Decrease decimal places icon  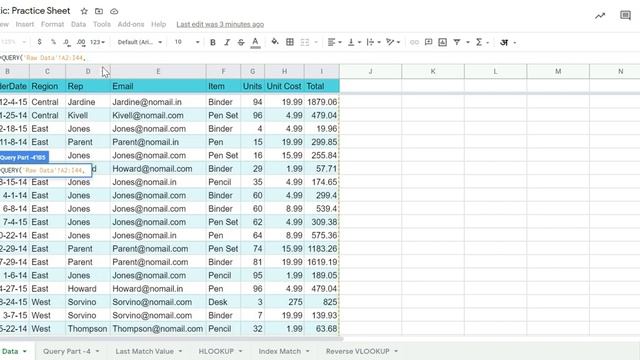[67, 42]
